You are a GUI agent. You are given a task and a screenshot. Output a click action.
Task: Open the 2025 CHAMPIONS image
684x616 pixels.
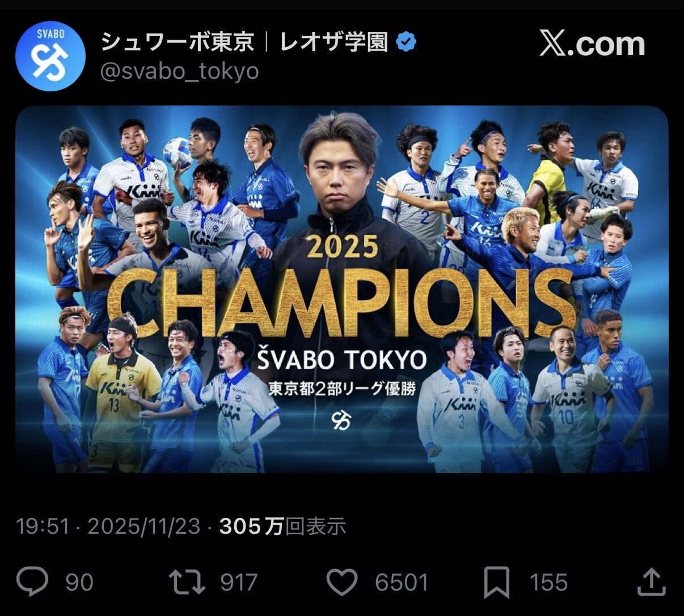(341, 289)
